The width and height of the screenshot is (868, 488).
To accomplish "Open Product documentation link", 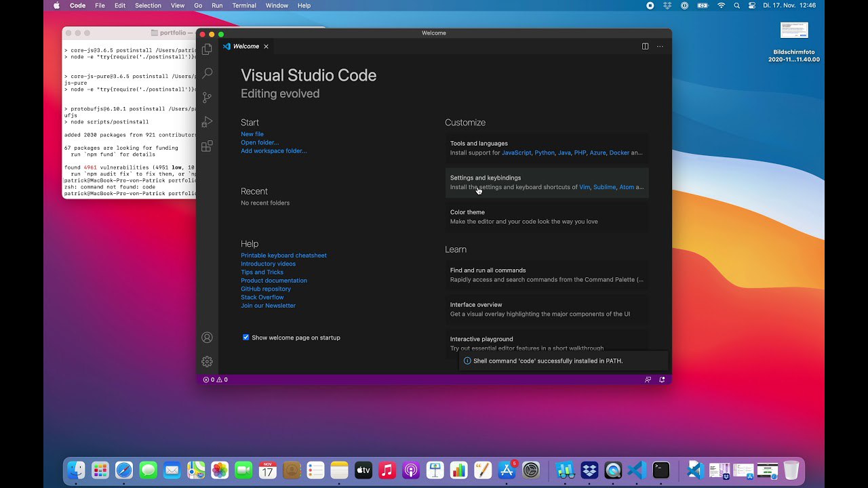I will click(x=274, y=281).
